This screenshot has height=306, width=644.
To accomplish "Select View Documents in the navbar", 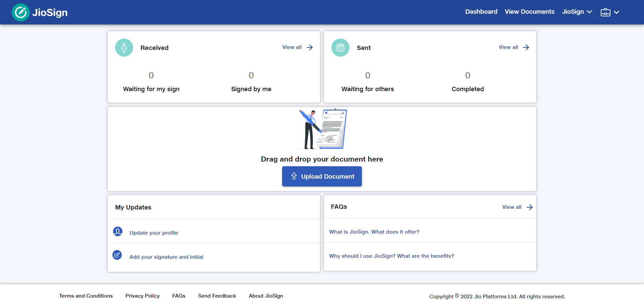I will click(x=529, y=12).
